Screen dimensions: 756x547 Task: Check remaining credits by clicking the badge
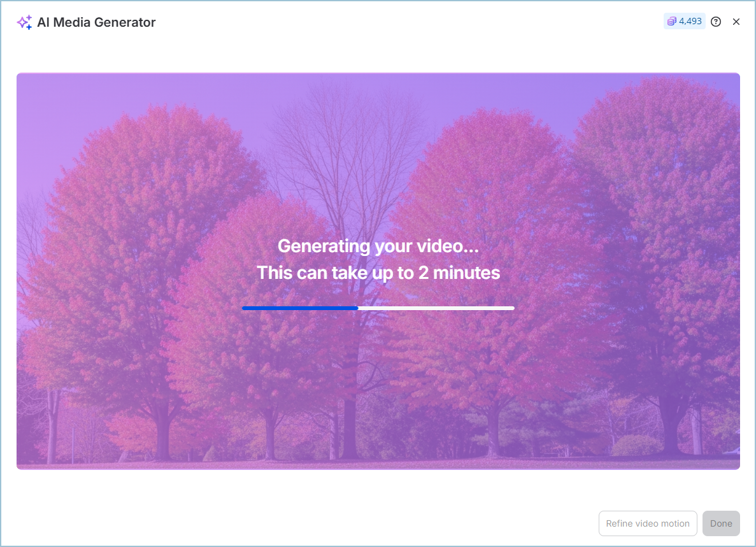point(684,21)
